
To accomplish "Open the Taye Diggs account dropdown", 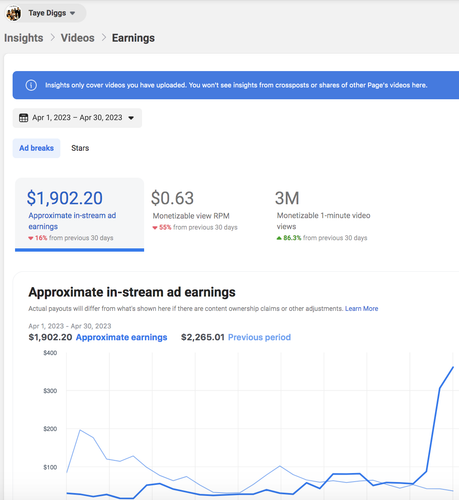I will (x=45, y=13).
